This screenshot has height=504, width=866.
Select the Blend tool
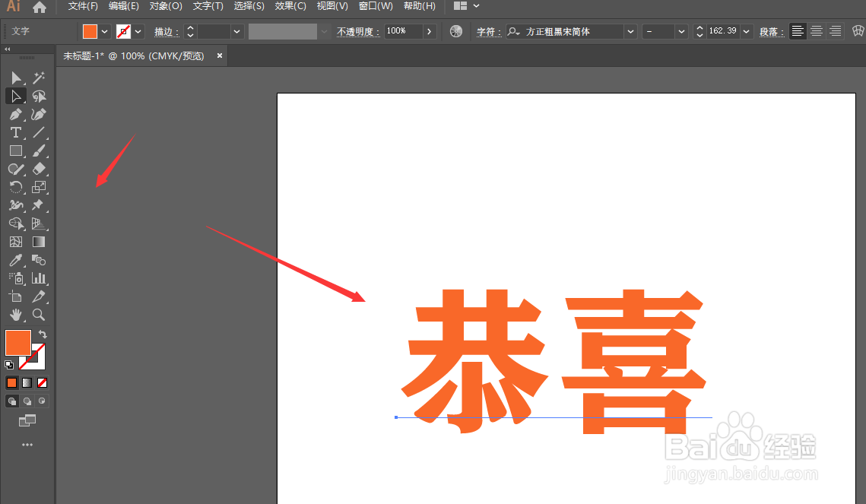(x=39, y=260)
